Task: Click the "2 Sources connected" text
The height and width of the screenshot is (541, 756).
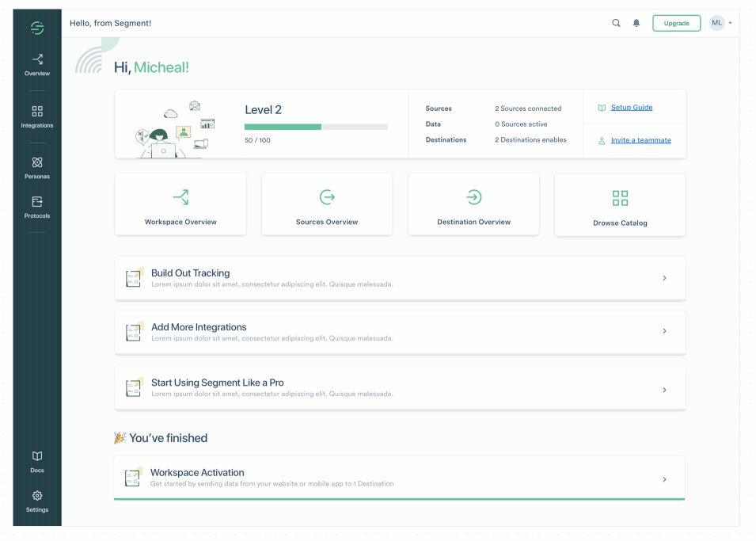Action: point(528,109)
